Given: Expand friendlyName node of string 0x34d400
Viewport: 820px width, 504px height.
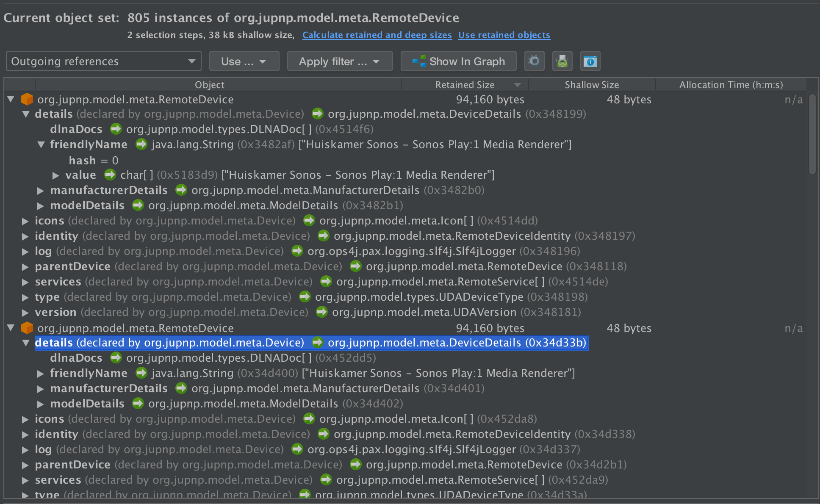Looking at the screenshot, I should (40, 374).
